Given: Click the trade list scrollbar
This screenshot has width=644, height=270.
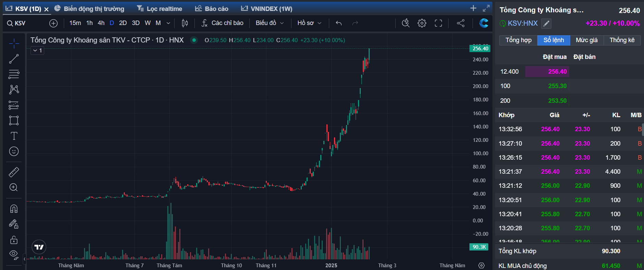Looking at the screenshot, I should (x=643, y=130).
